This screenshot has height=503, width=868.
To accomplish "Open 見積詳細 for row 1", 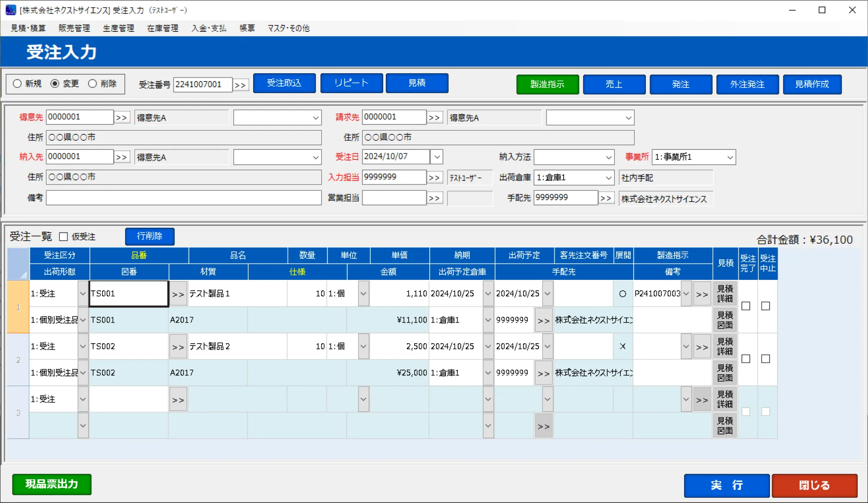I will (x=725, y=294).
